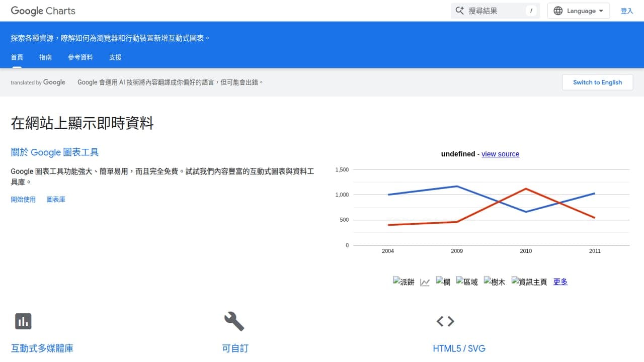Viewport: 644px width, 362px height.
Task: Click the slash shortcut key badge
Action: (x=531, y=11)
